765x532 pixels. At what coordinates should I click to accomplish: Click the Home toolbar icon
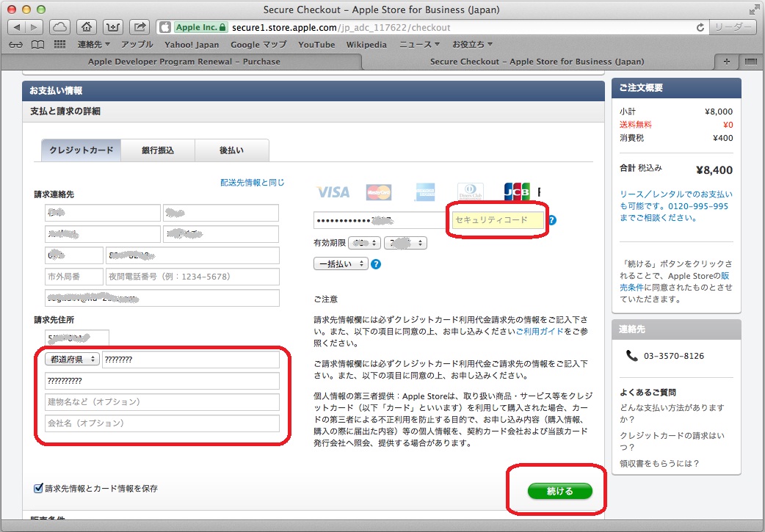point(87,27)
